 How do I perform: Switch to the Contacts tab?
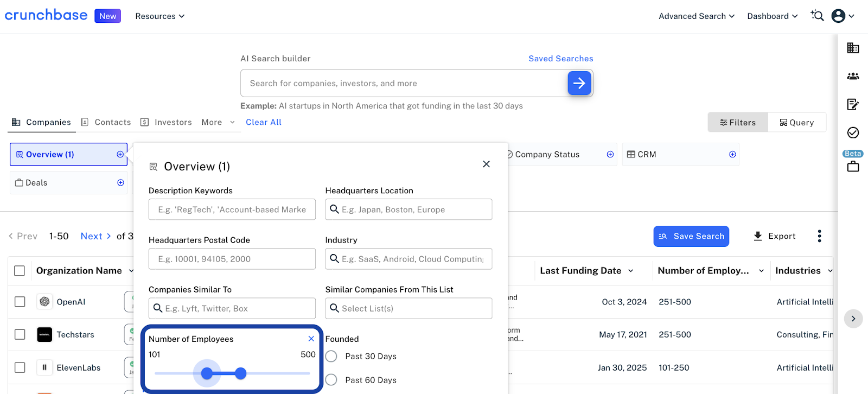point(106,122)
